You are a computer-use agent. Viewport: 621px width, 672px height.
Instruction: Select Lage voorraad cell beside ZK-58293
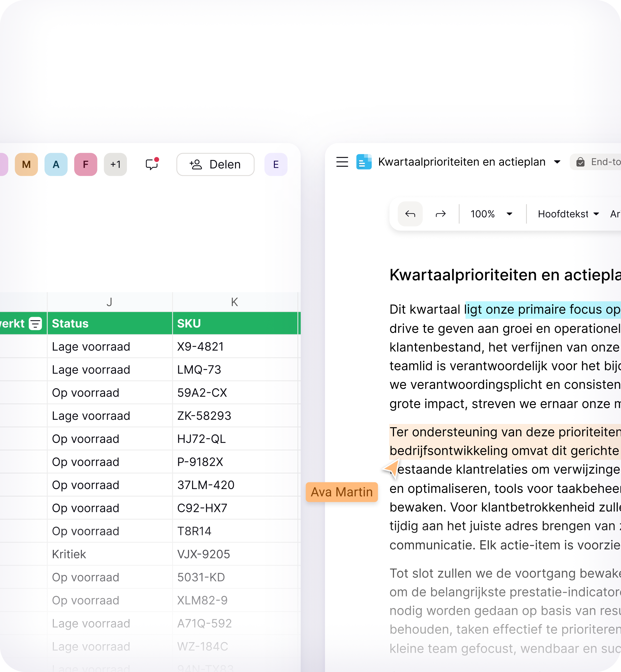(110, 416)
